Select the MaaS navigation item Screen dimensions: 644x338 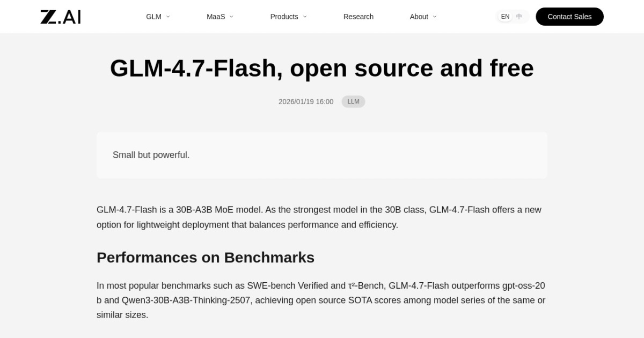click(x=217, y=17)
